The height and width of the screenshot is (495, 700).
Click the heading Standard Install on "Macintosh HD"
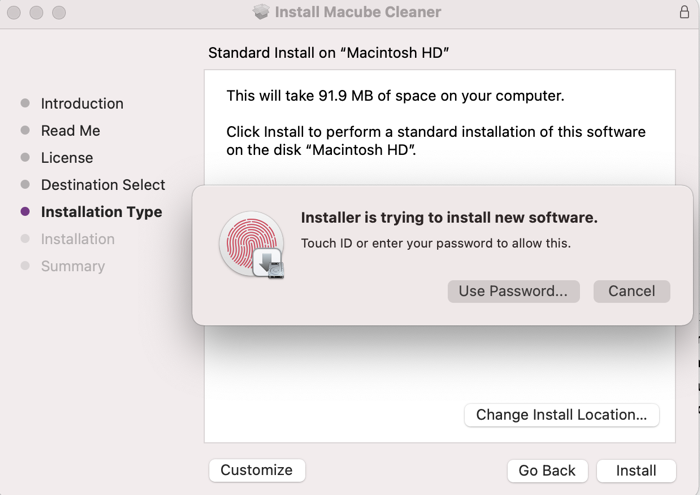(329, 53)
